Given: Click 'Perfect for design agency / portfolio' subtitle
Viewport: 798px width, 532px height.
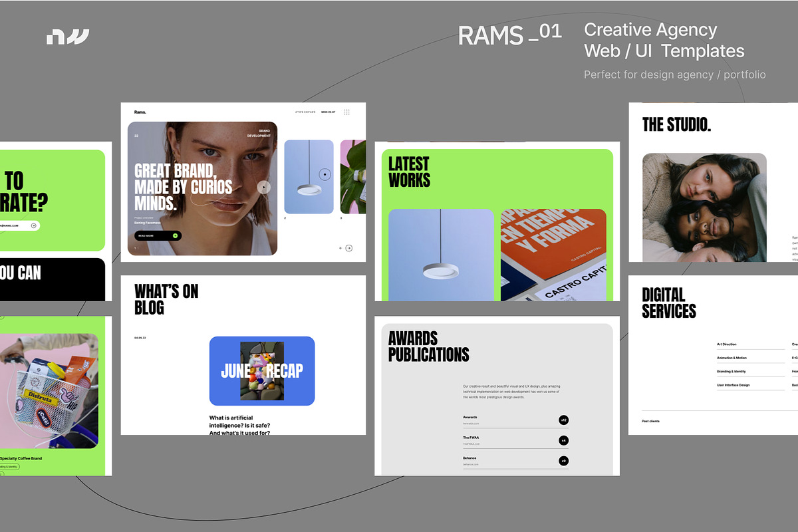Looking at the screenshot, I should 675,74.
